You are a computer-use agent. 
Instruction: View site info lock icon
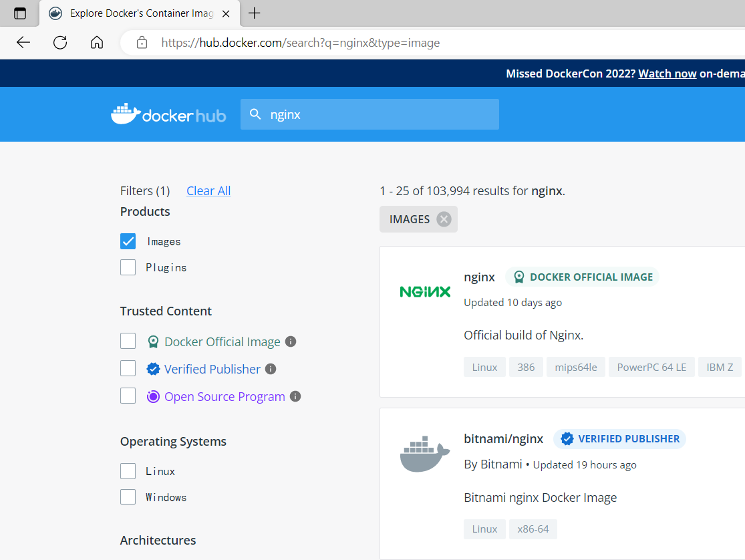[x=142, y=43]
